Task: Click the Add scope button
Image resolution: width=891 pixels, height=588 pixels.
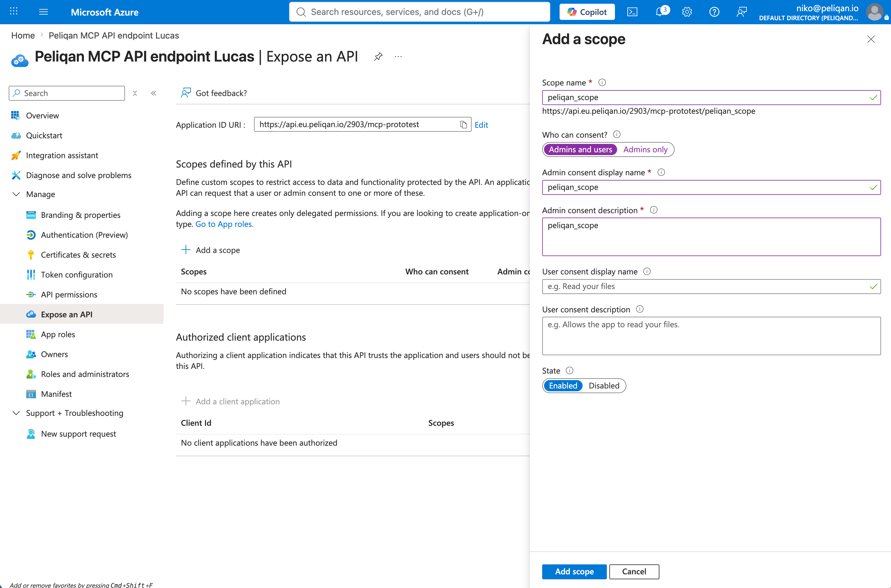Action: [x=574, y=572]
